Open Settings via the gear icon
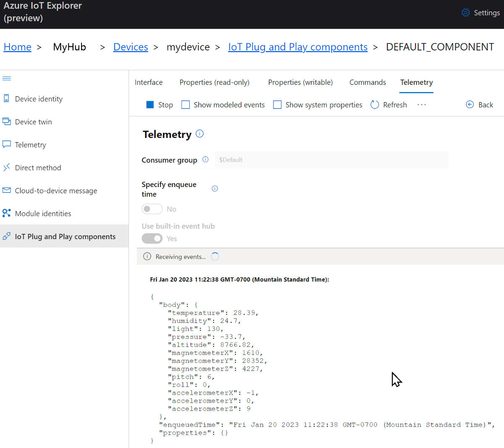 465,13
